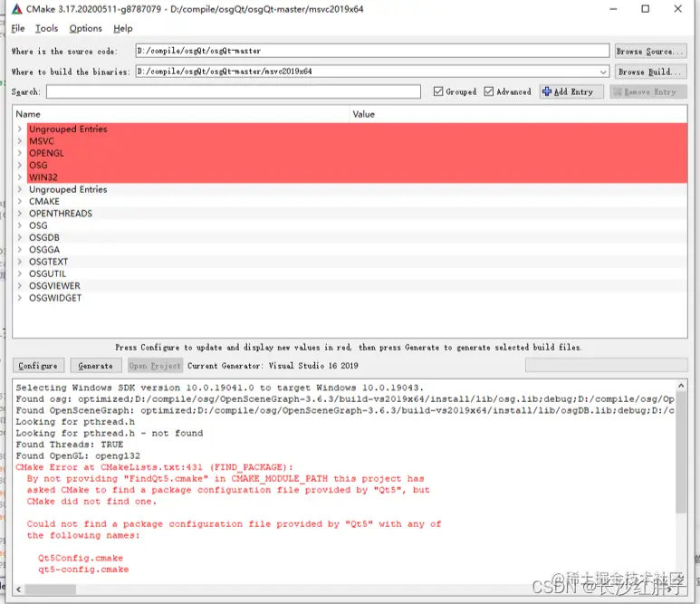Click the 'Found OpenGL: opengl32' log line
Screen dimensions: 700x604
click(78, 456)
